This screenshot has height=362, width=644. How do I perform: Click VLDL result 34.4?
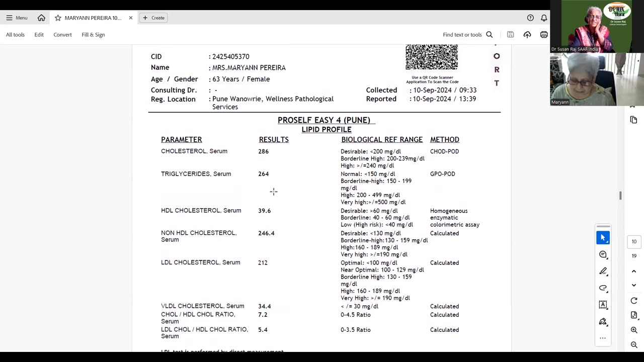tap(265, 306)
